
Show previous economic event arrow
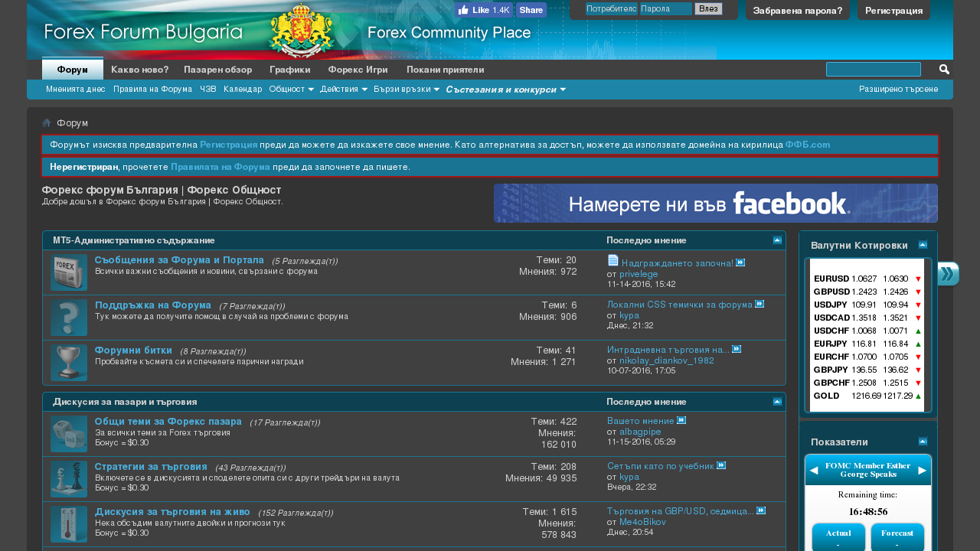813,470
